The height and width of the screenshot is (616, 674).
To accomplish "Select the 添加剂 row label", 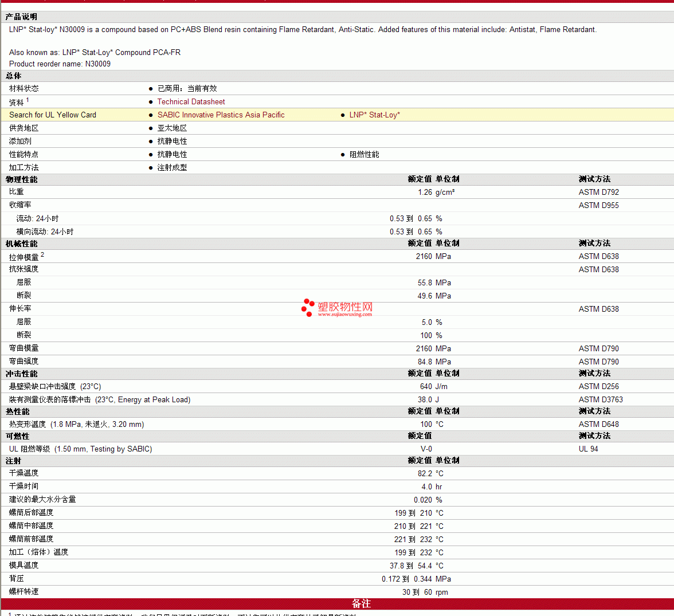I will click(20, 141).
